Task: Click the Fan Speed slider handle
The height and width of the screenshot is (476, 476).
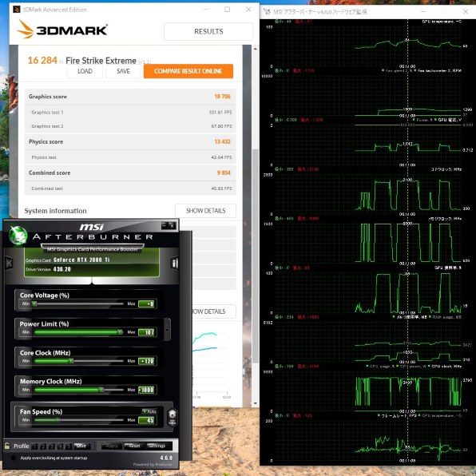Action: pyautogui.click(x=58, y=420)
